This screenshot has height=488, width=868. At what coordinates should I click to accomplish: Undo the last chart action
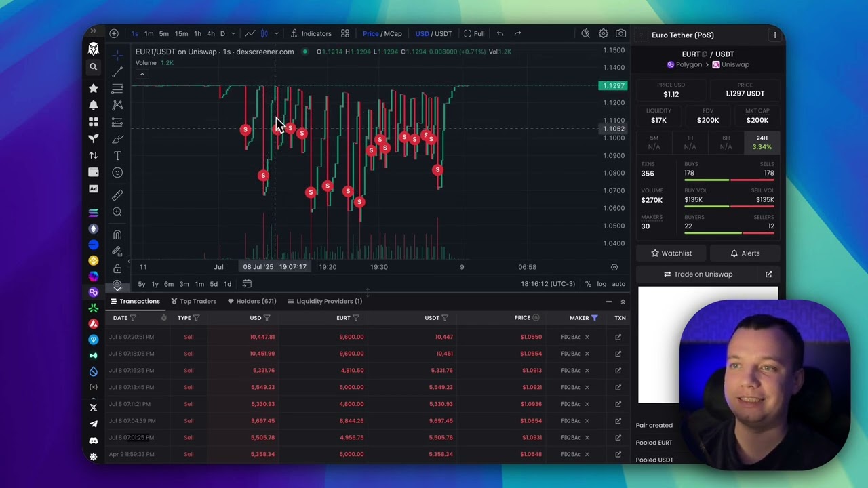(x=500, y=33)
